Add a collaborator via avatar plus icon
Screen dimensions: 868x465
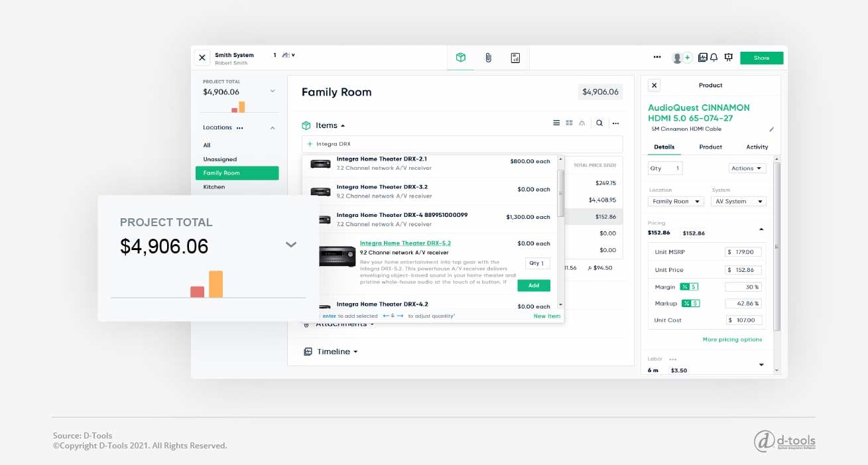click(x=688, y=58)
